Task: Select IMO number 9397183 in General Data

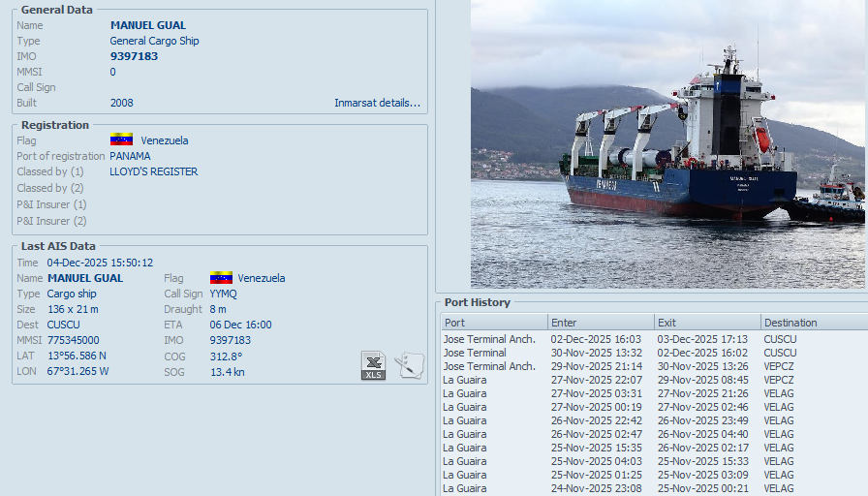Action: tap(134, 56)
